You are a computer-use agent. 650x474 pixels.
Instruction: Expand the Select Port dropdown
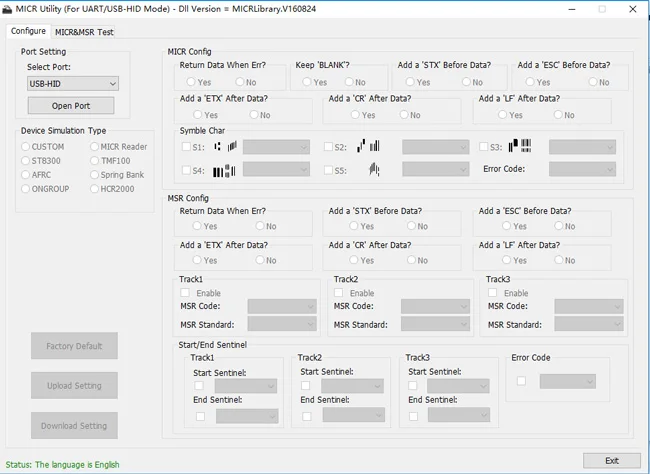tap(72, 84)
